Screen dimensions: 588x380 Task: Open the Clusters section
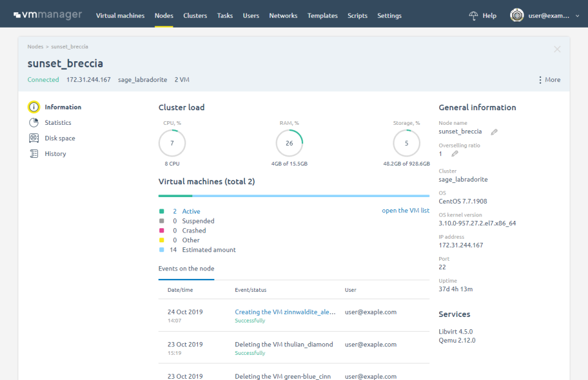tap(195, 16)
